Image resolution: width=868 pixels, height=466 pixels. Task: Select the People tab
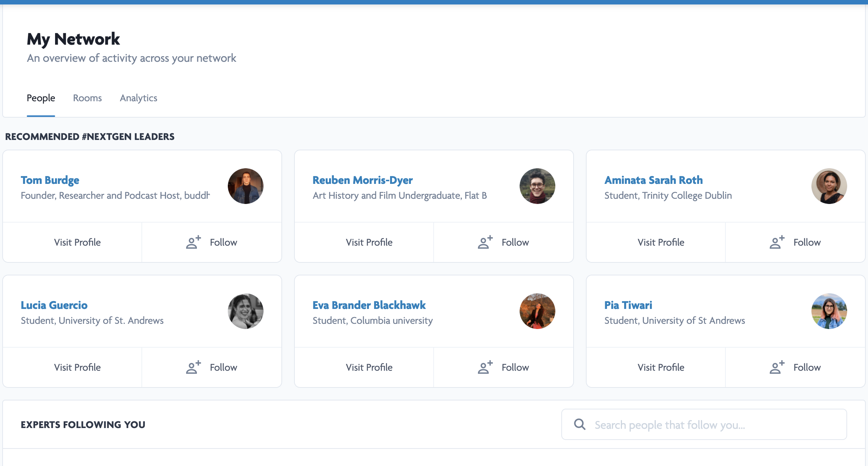41,98
